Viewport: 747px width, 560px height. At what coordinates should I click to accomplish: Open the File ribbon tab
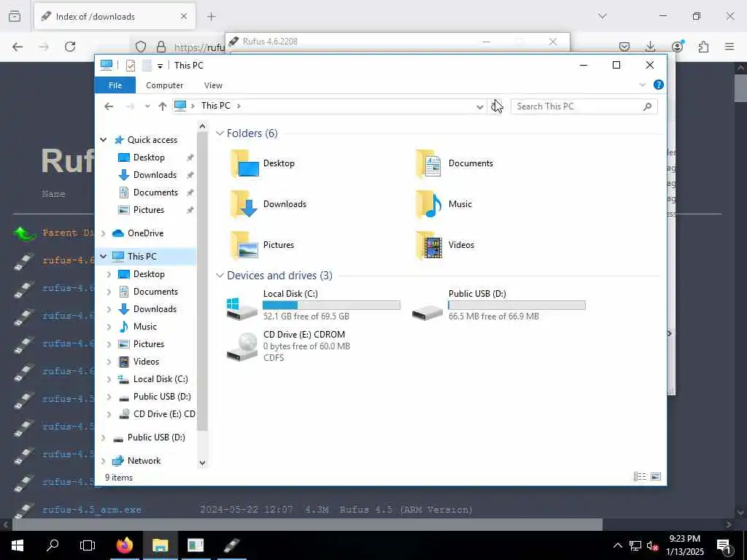click(115, 85)
